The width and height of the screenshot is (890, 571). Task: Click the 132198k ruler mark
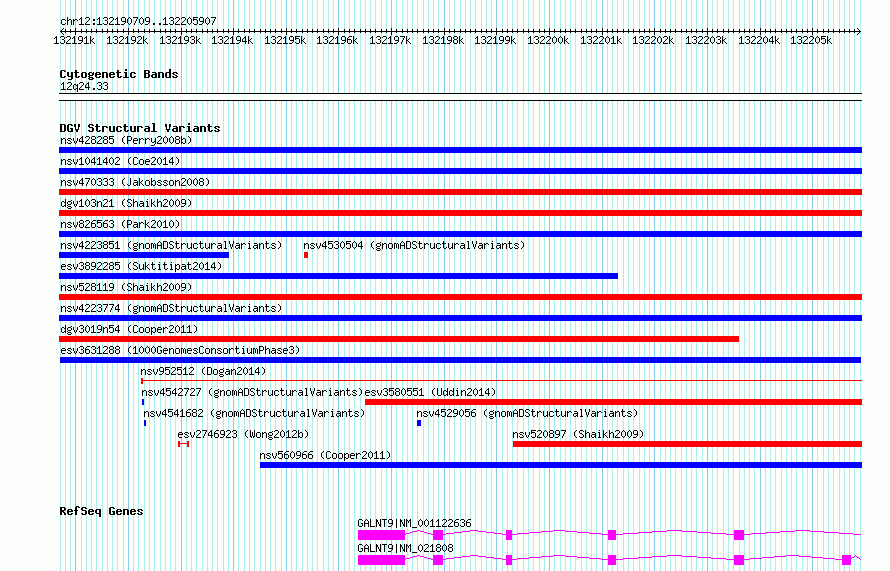pyautogui.click(x=443, y=40)
